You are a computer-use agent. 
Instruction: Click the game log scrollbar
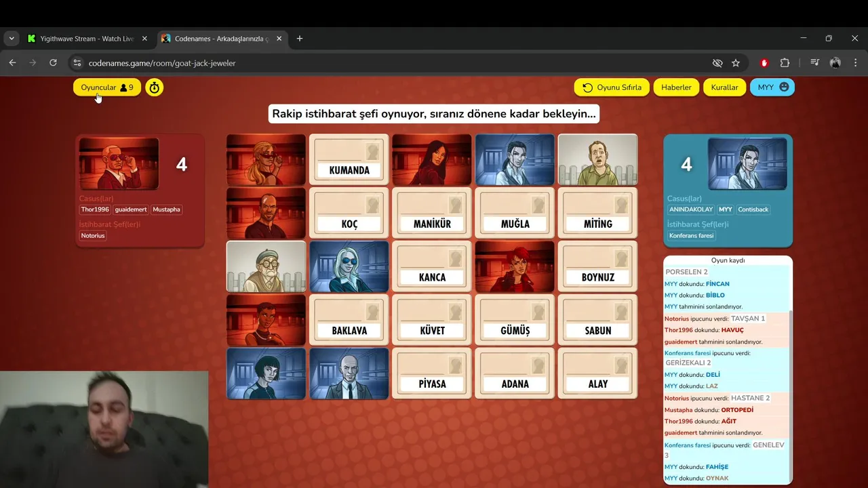(x=791, y=396)
